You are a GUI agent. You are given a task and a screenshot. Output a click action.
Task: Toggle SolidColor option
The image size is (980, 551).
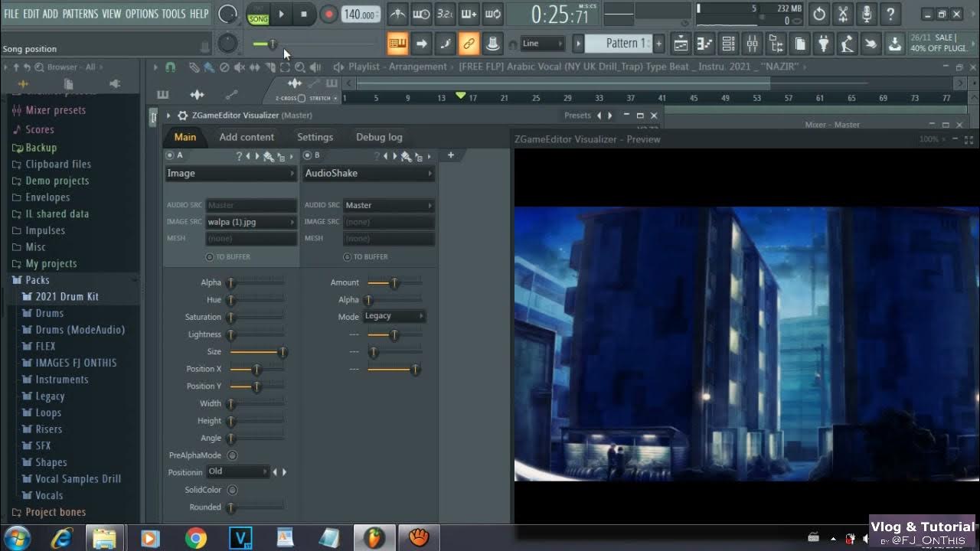click(232, 490)
